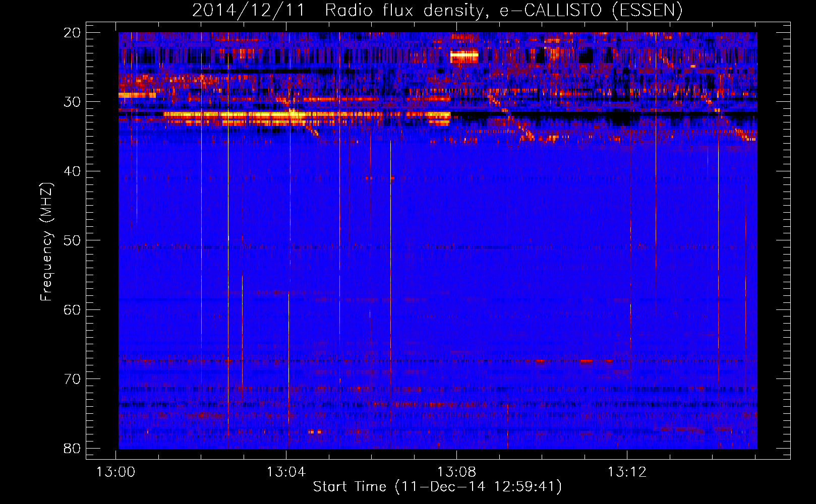Click the '30' frequency tick label
The height and width of the screenshot is (504, 816).
(72, 102)
